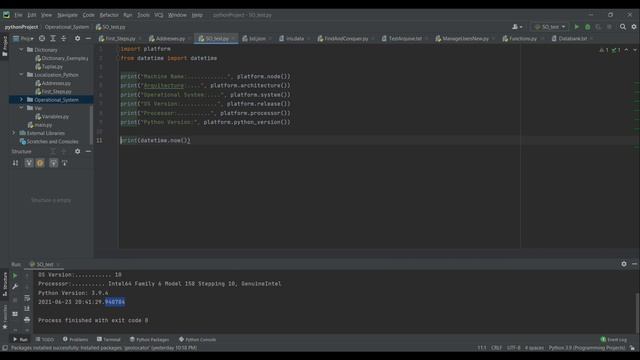
Task: Expand the Operational_System folder
Action: click(x=21, y=100)
